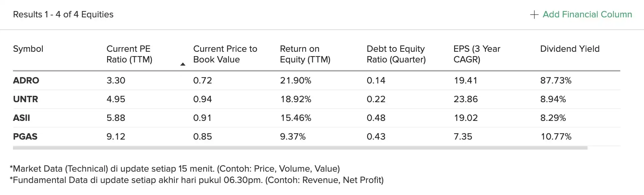Sort by Current Price to Book Value

coord(225,54)
